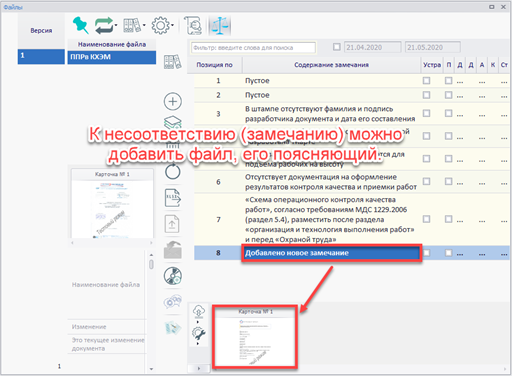Click the wrench and gear icon
The image size is (512, 376).
tap(199, 333)
